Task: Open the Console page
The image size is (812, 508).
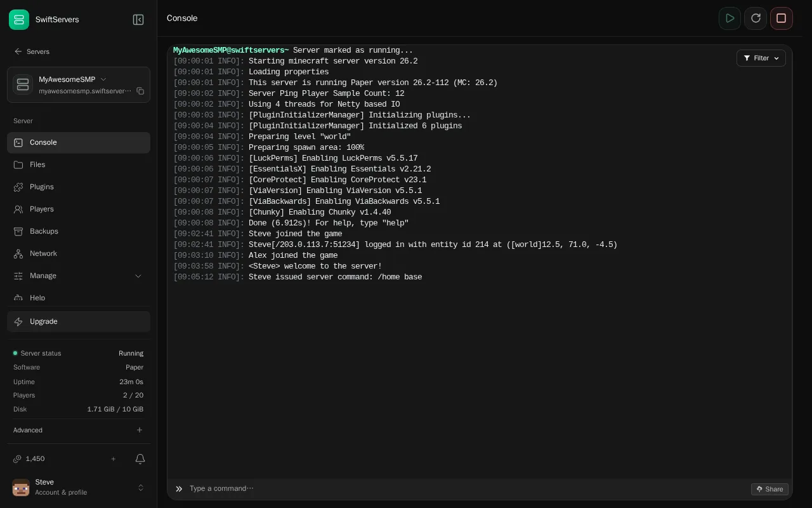Action: [x=79, y=143]
